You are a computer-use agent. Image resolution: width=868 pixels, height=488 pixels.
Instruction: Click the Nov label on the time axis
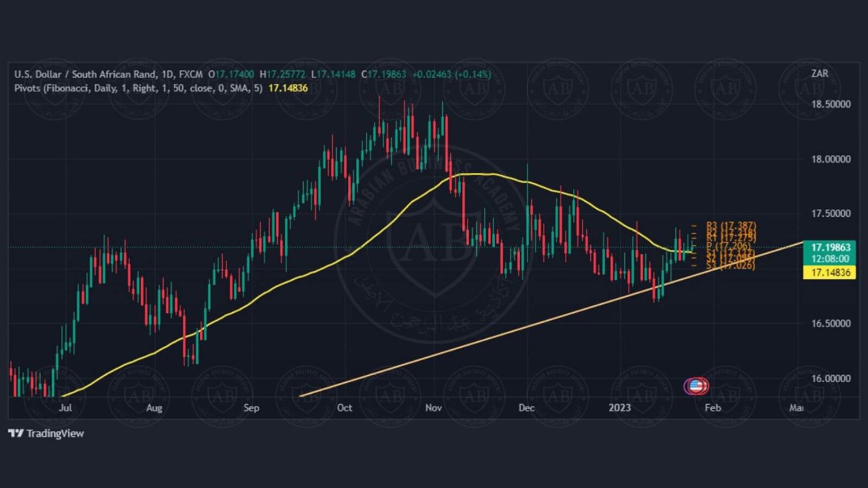[433, 408]
